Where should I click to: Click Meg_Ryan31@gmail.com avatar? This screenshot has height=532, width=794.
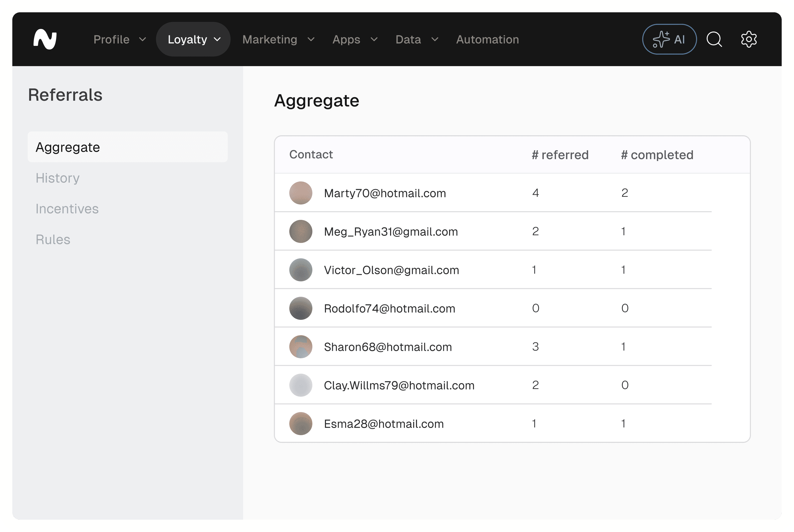coord(300,231)
